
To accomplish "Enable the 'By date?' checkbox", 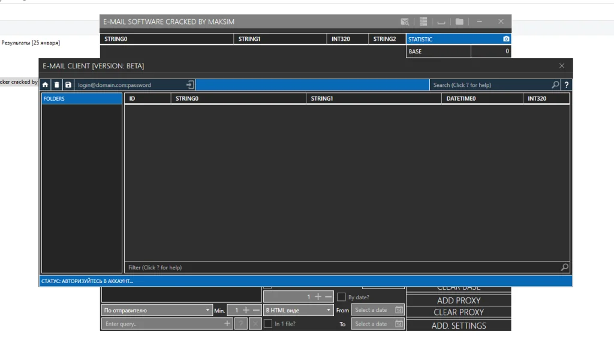I will coord(341,297).
